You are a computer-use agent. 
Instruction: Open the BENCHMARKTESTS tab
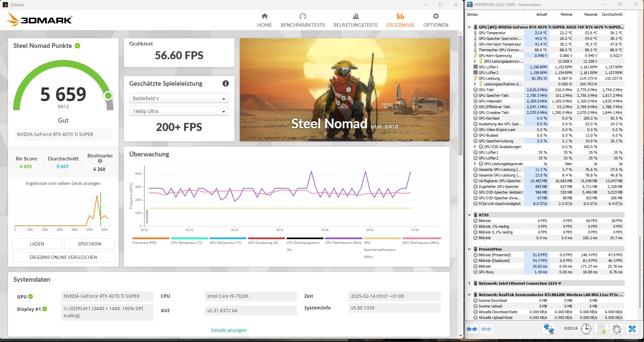(x=303, y=20)
